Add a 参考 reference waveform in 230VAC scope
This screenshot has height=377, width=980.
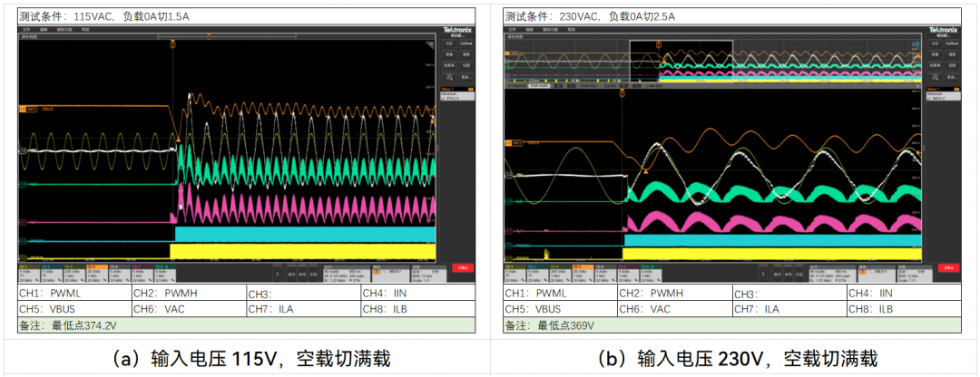tap(789, 272)
